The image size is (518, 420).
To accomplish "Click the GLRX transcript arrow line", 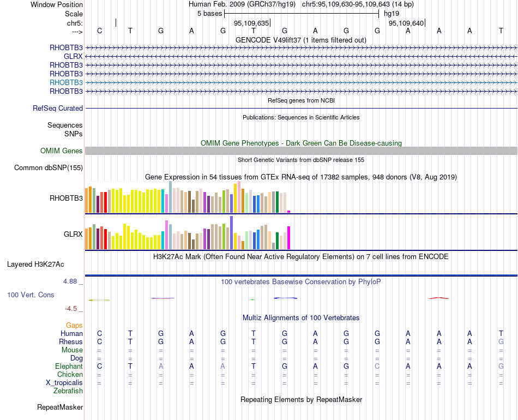I will click(x=301, y=57).
